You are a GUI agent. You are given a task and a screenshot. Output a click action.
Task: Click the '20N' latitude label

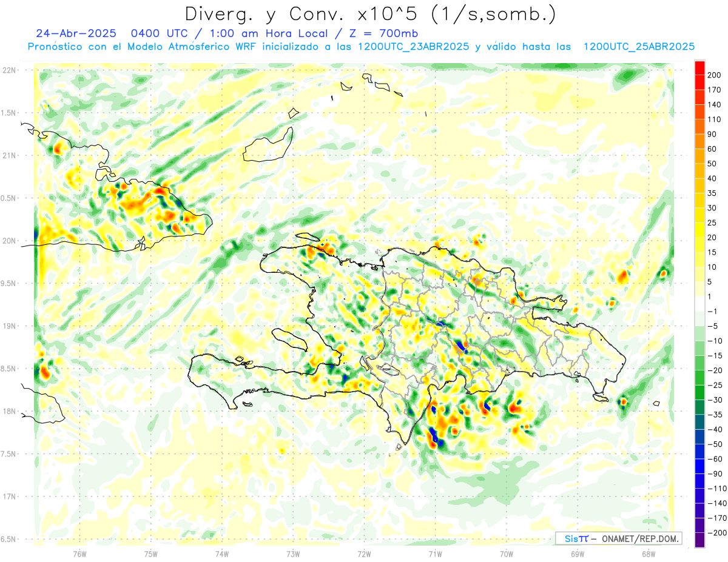(8, 241)
